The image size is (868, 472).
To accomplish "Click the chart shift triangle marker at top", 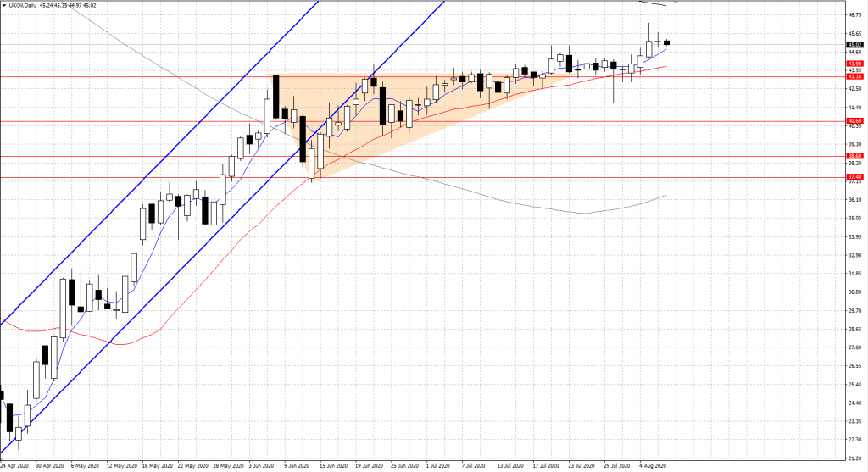I will pos(676,3).
